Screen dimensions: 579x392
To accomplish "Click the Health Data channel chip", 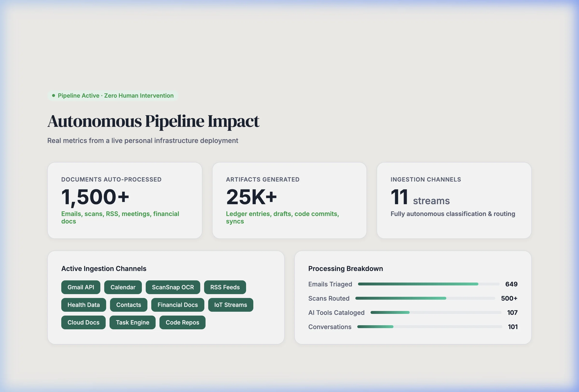I will pos(83,305).
